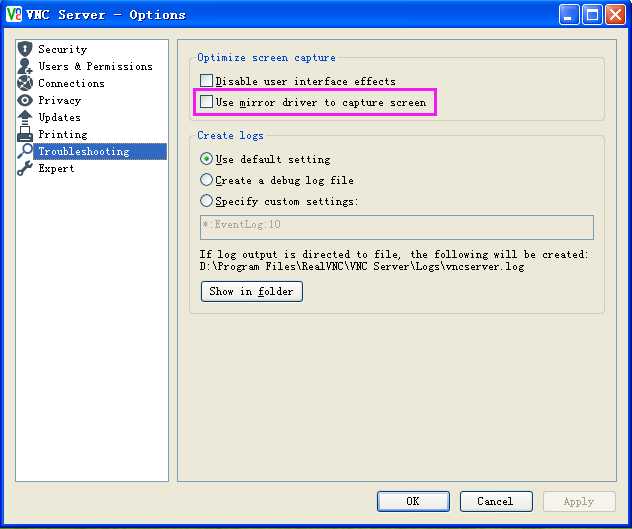Click the Create logs group heading
This screenshot has height=529, width=632.
click(x=230, y=135)
